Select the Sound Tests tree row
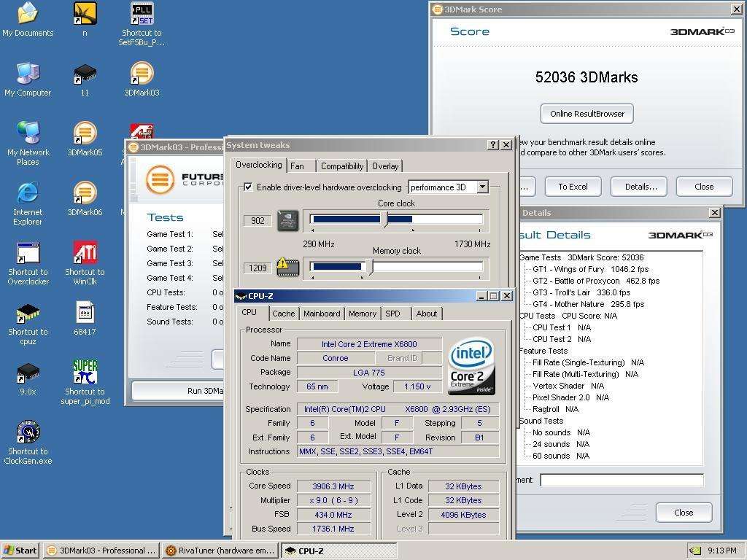Image resolution: width=747 pixels, height=560 pixels. [541, 421]
